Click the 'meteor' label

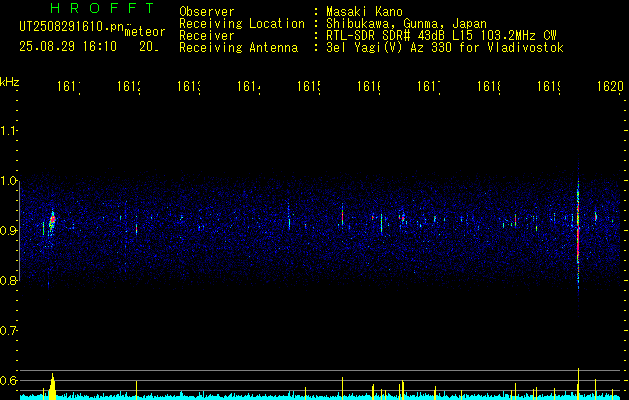tap(145, 32)
